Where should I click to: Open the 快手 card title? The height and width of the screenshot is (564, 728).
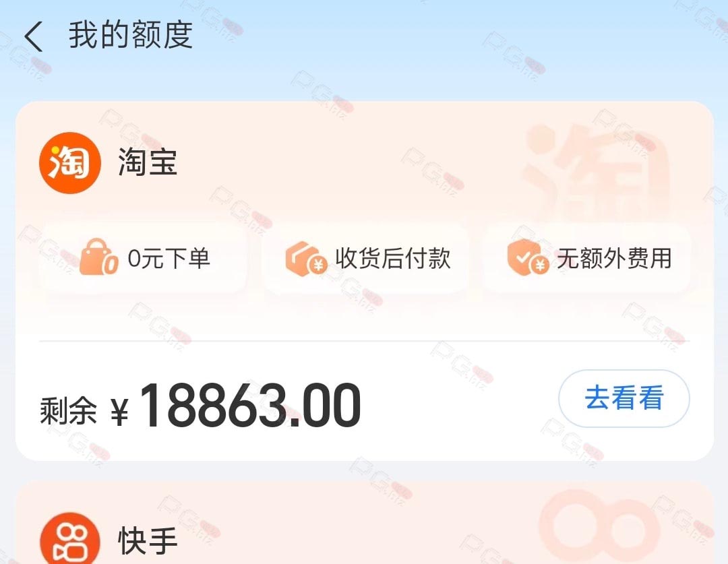(x=148, y=541)
